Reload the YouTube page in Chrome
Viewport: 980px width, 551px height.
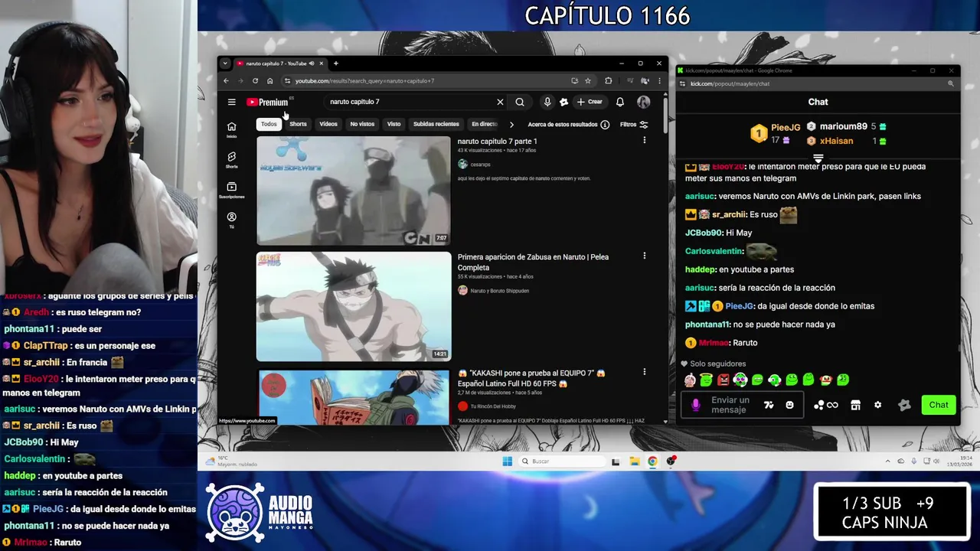pyautogui.click(x=255, y=80)
